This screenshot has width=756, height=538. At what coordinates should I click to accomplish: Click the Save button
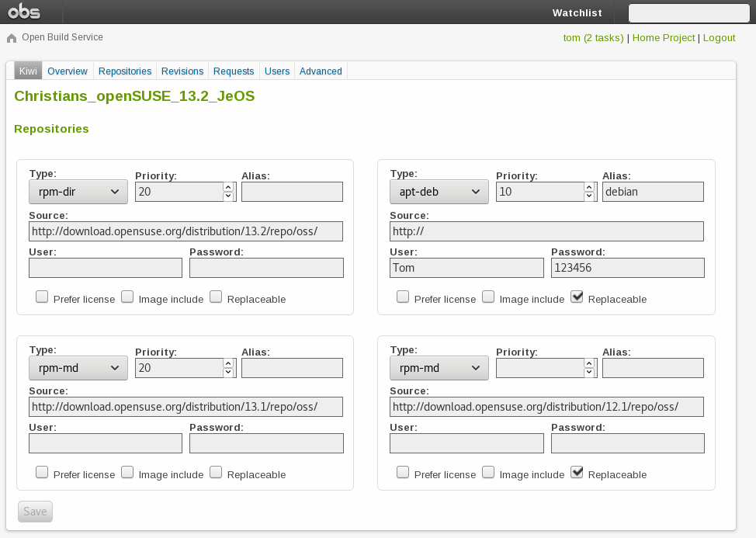[x=35, y=512]
